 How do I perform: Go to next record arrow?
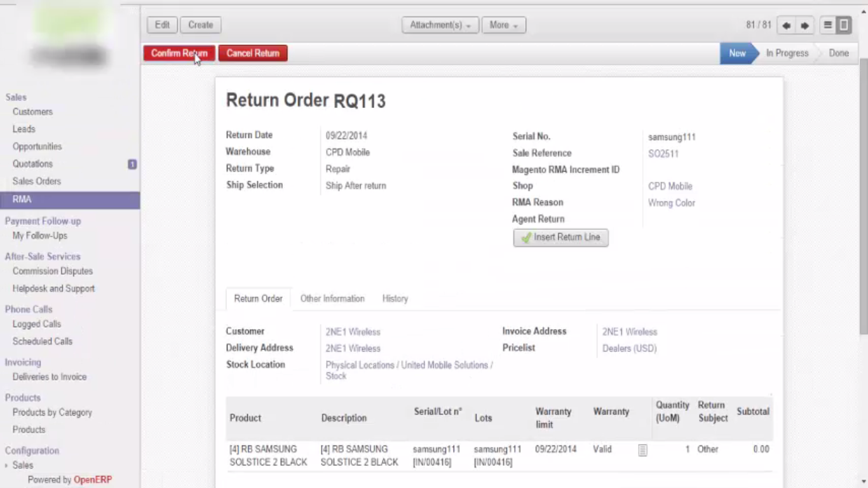click(804, 25)
